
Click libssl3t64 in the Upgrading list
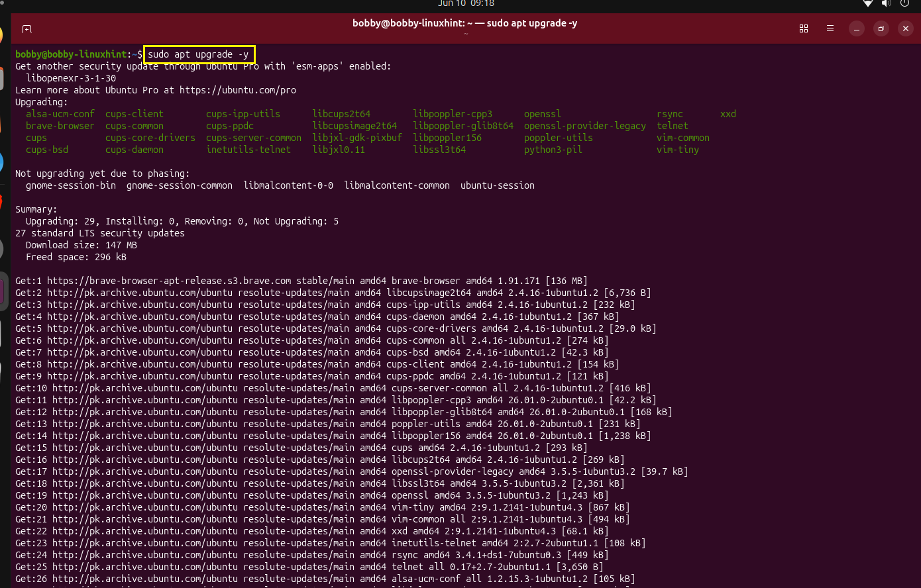[439, 150]
